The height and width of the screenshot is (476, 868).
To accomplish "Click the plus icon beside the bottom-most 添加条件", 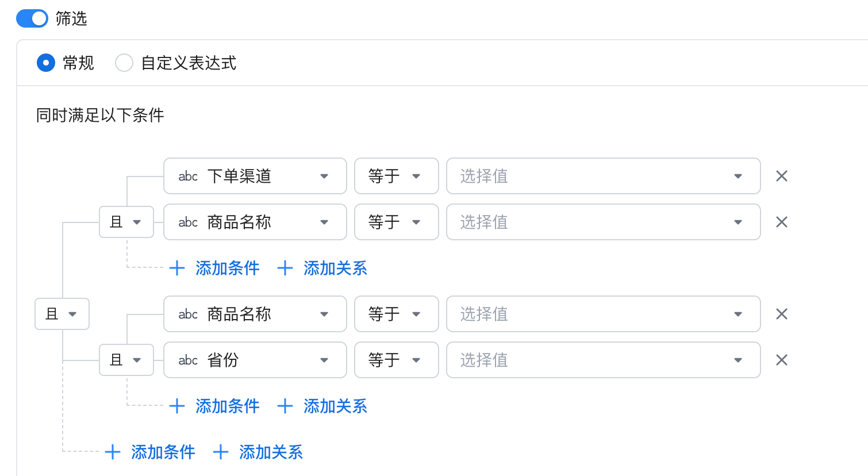I will pos(113,452).
